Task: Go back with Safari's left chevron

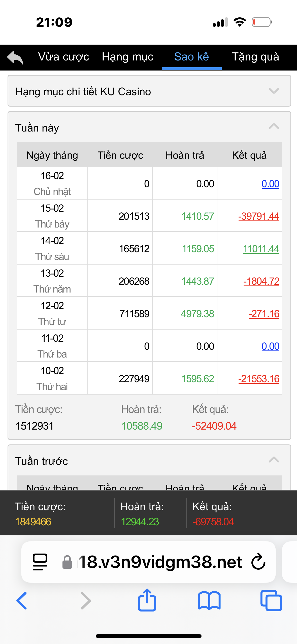Action: tap(22, 601)
